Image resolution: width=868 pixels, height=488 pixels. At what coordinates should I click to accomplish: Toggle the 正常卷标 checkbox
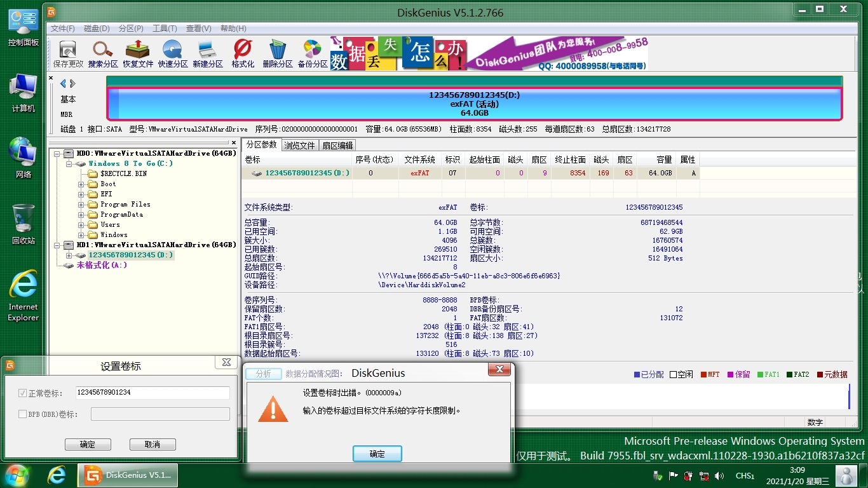point(23,393)
